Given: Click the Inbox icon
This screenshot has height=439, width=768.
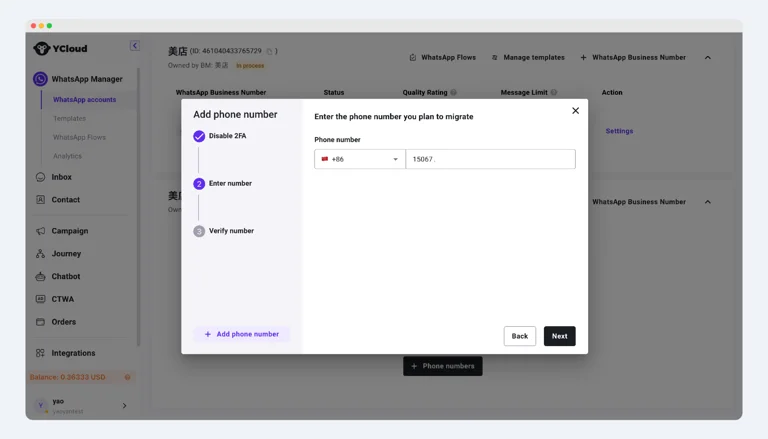Looking at the screenshot, I should (x=40, y=177).
